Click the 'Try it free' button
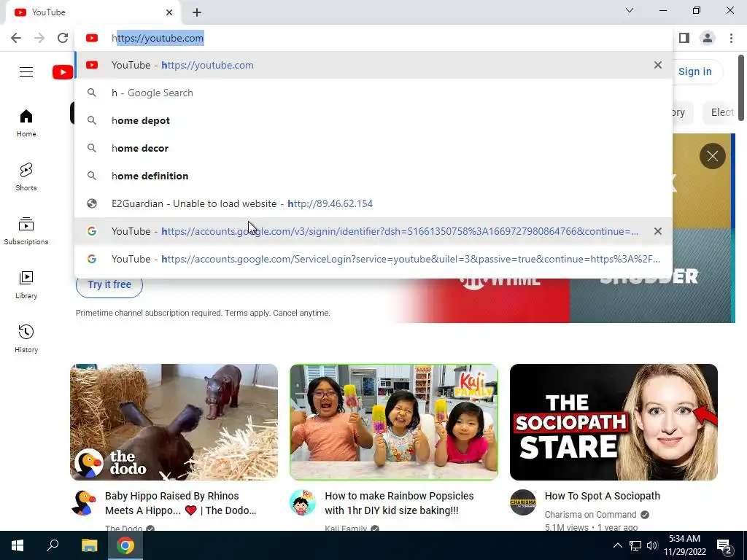 coord(109,285)
